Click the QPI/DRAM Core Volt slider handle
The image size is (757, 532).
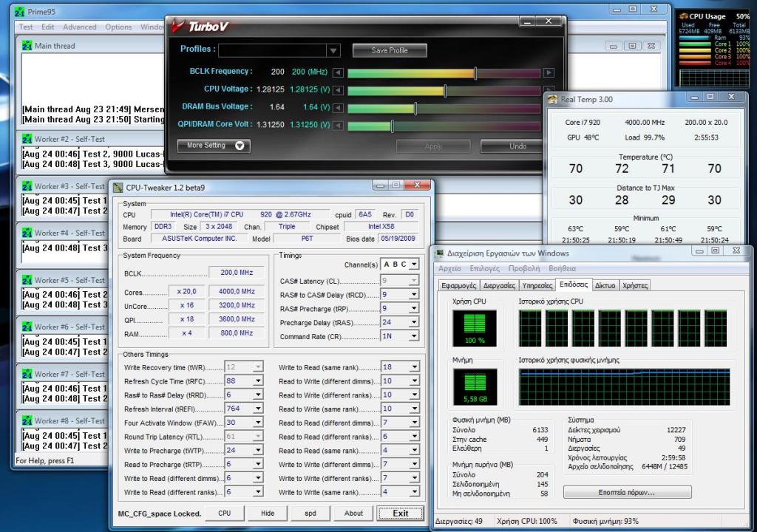(x=392, y=126)
